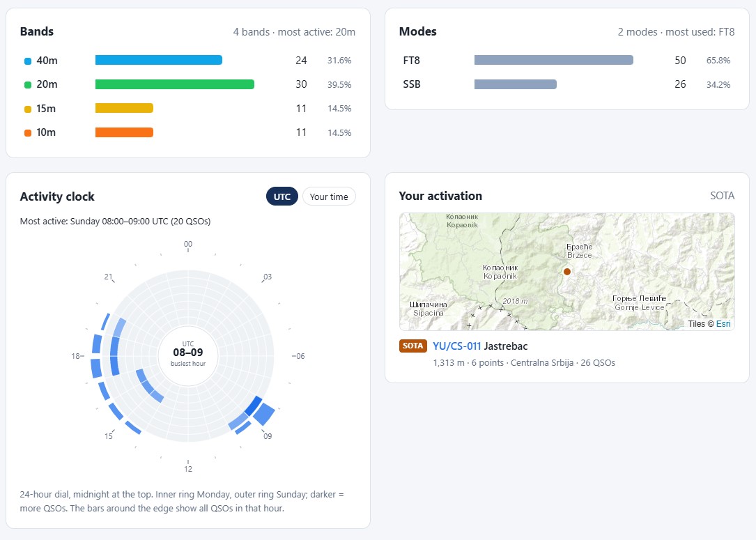
Task: Click the 65.8% value in the FT8 row
Action: coord(718,61)
